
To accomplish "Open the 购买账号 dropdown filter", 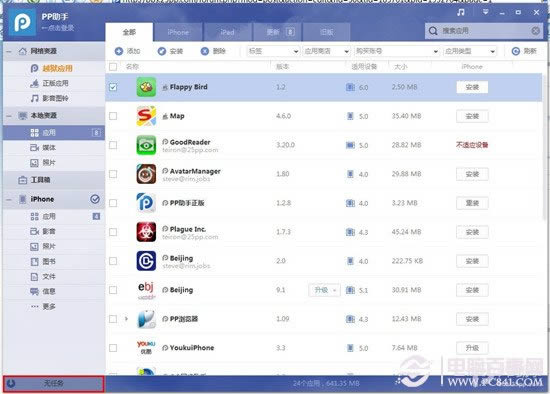I will [x=396, y=51].
